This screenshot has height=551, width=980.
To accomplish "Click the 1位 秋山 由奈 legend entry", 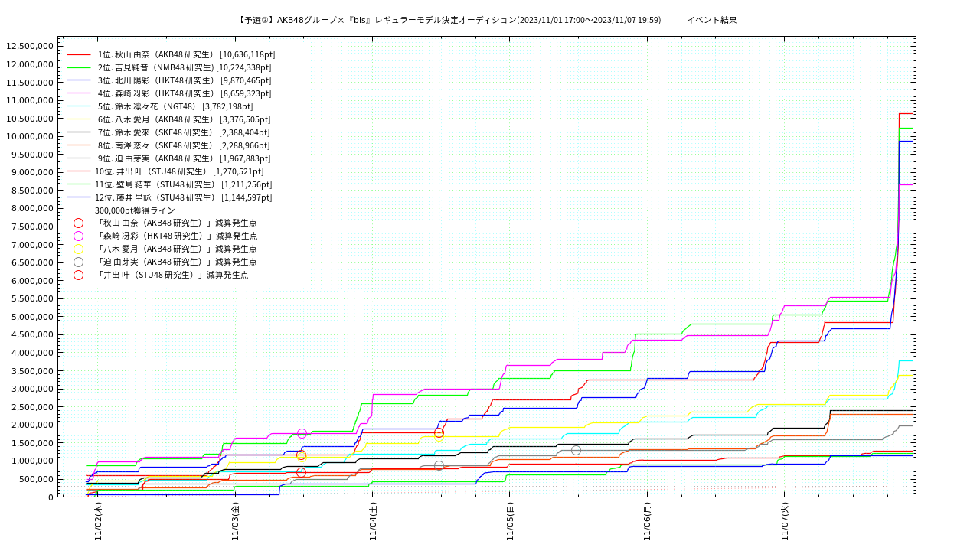I will point(185,55).
